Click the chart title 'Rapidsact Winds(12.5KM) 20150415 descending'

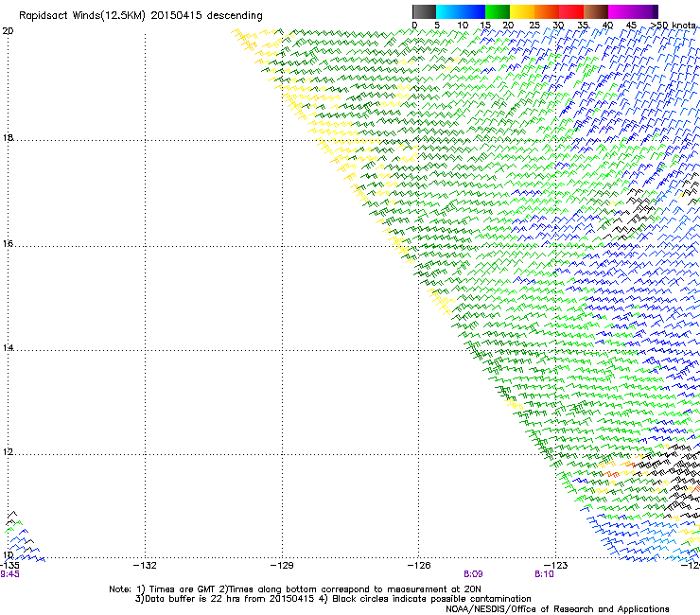(141, 16)
